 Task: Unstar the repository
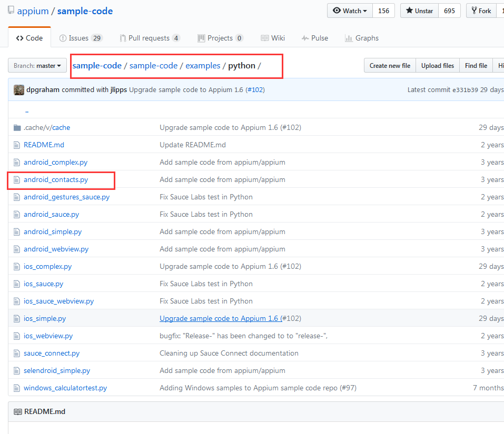click(x=419, y=11)
